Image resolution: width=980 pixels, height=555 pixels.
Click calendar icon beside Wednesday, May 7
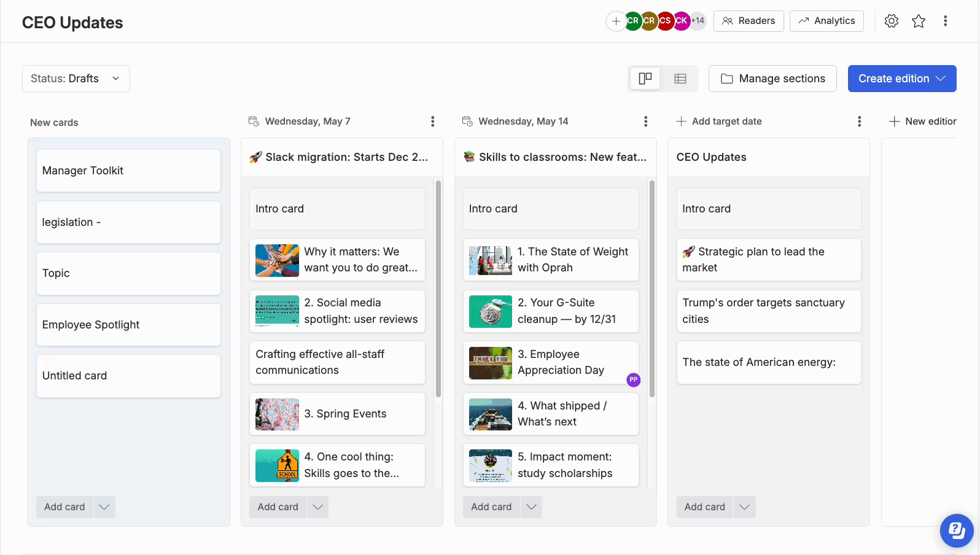click(254, 122)
